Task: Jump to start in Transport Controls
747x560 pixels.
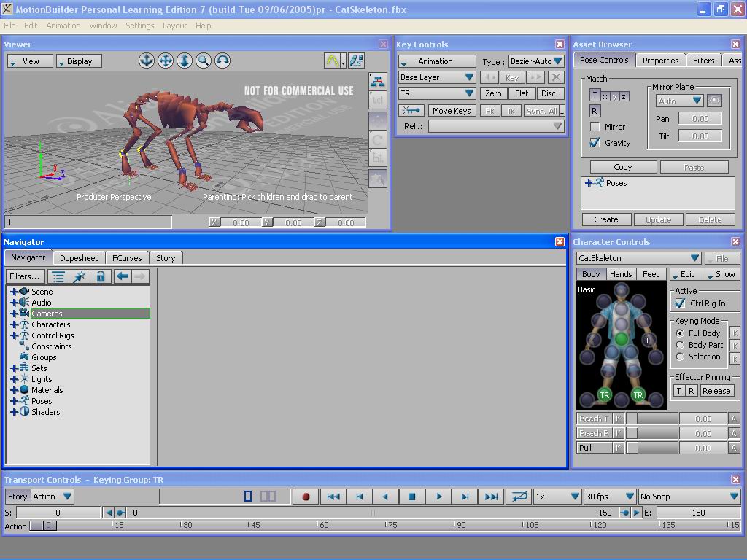Action: tap(333, 496)
